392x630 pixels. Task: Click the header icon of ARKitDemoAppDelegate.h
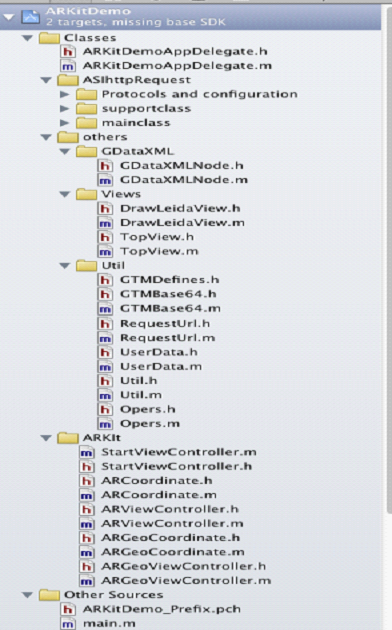[x=67, y=51]
